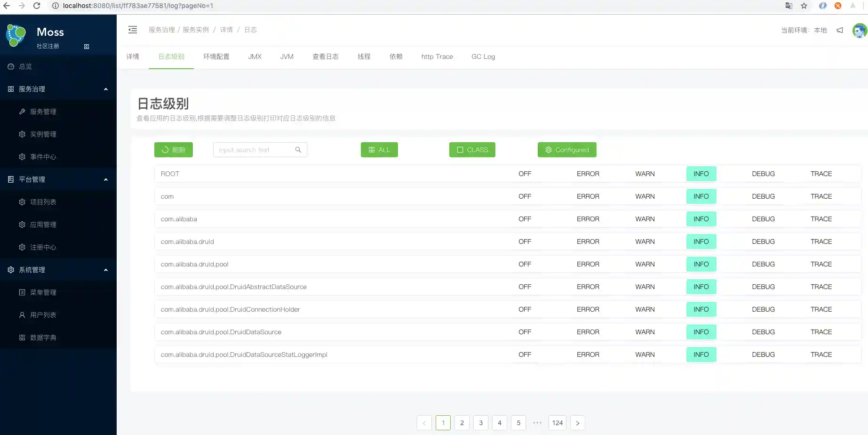Collapse the sidebar with the menu fold icon

click(133, 30)
